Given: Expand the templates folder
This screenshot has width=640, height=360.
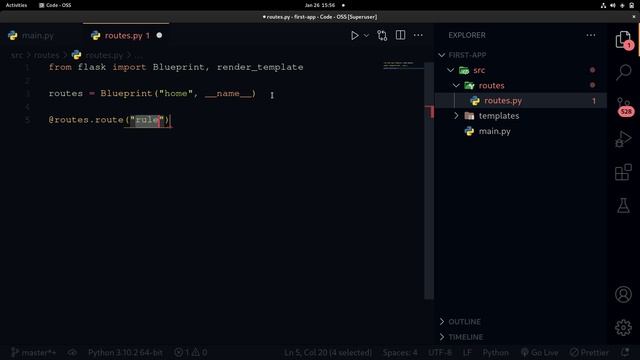Looking at the screenshot, I should pos(456,116).
